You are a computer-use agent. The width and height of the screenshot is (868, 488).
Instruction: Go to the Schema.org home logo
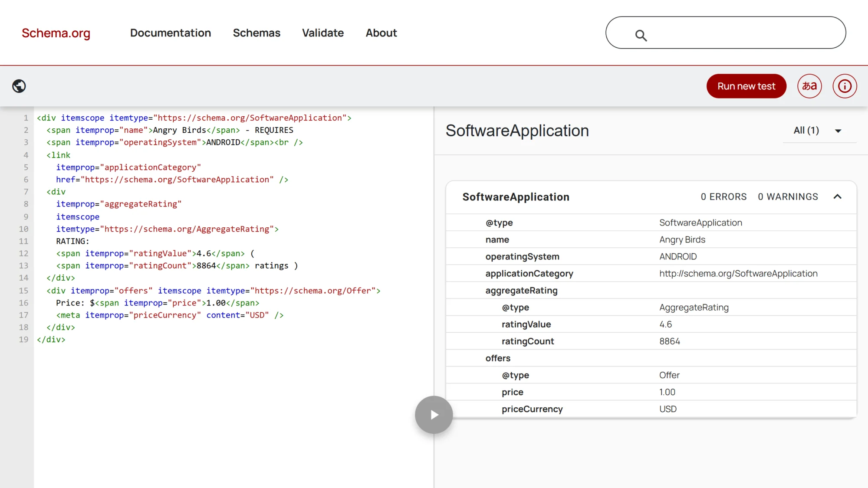[56, 33]
